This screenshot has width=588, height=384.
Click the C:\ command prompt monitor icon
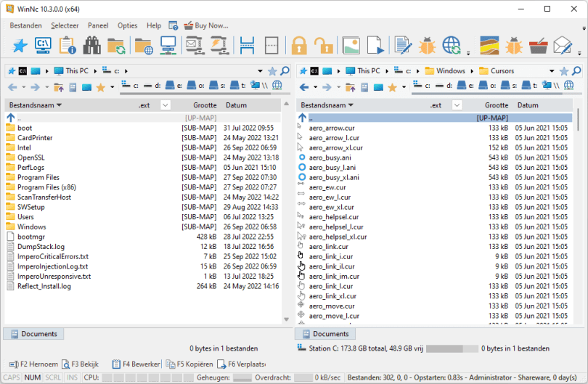43,46
